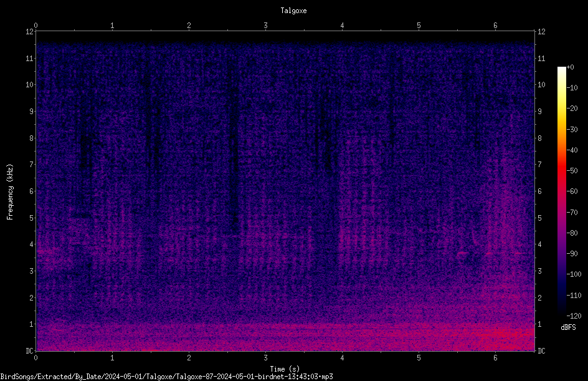Click the dBFS label under the colorbar
The image size is (588, 381).
(568, 327)
